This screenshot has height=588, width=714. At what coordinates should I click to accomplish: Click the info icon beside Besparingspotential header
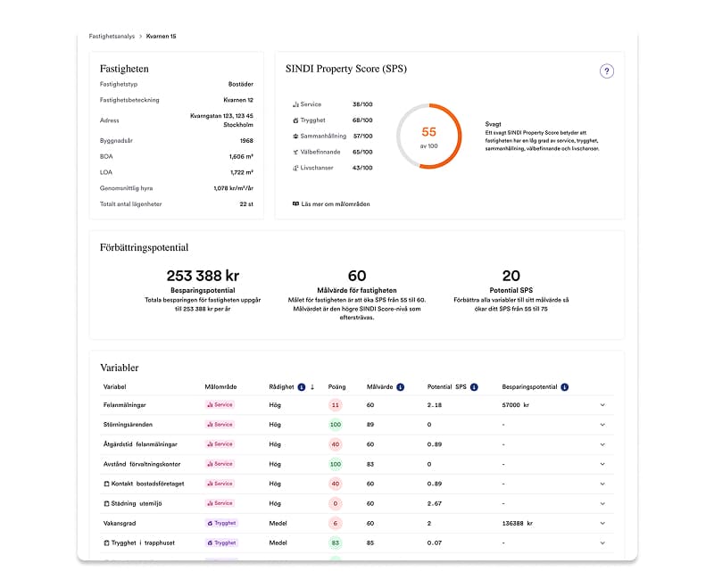[x=565, y=387]
